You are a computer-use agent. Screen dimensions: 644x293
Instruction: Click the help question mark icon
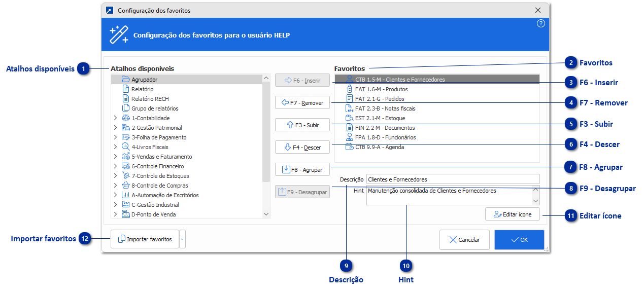(540, 23)
